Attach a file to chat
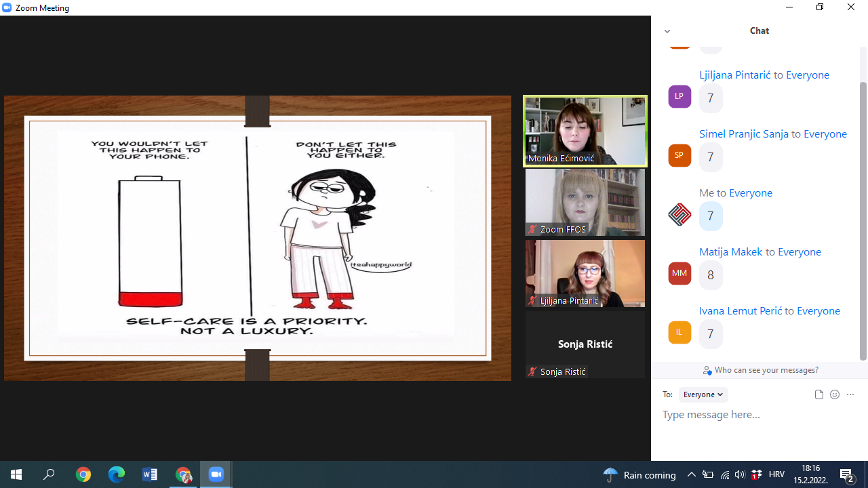868x488 pixels. 818,394
